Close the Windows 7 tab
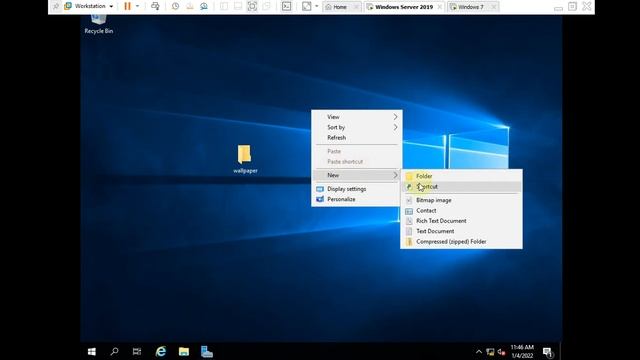This screenshot has width=640, height=360. click(493, 7)
